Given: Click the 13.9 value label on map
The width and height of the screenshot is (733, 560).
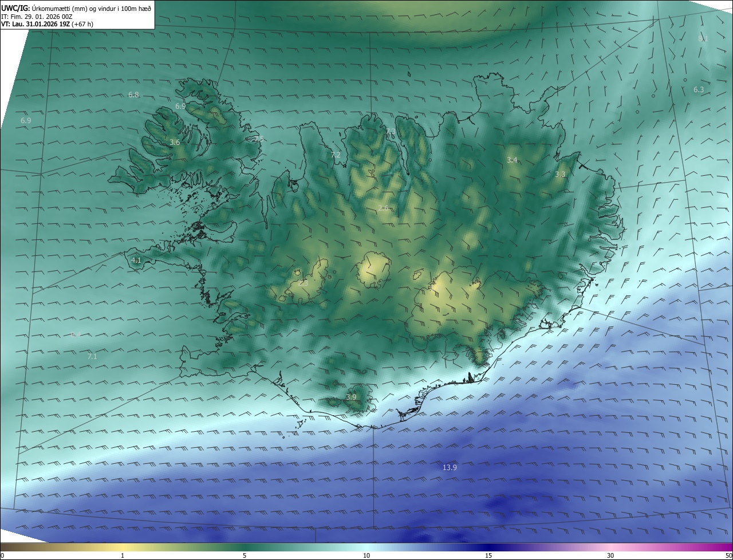Looking at the screenshot, I should pyautogui.click(x=450, y=467).
